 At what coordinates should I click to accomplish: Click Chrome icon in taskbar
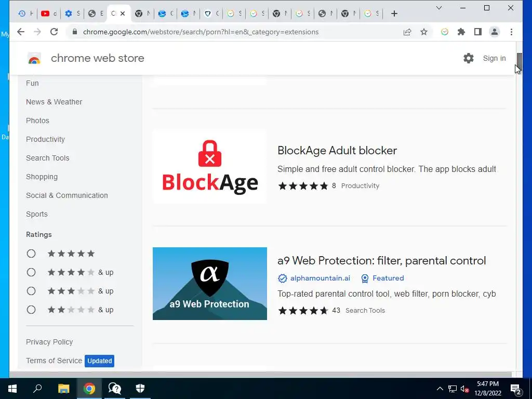point(89,389)
